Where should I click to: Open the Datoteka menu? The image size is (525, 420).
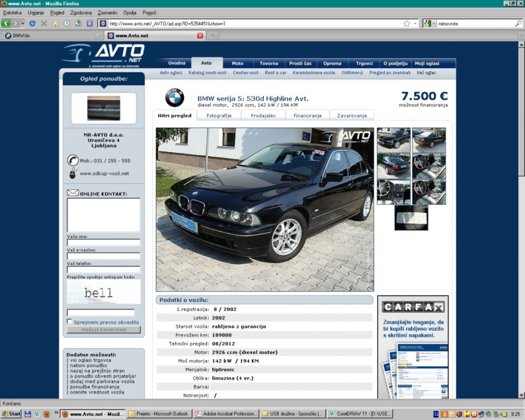pos(12,13)
